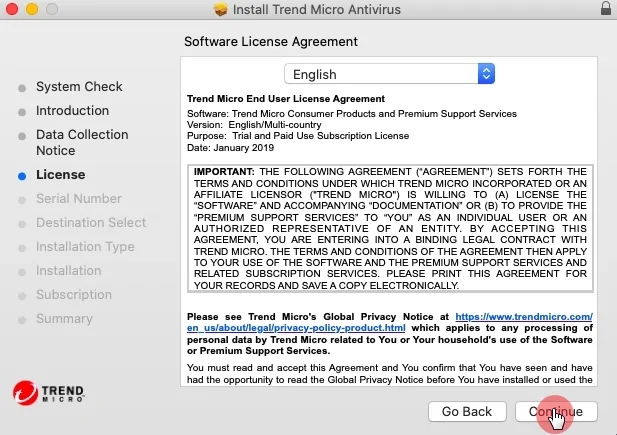Click the Software License Agreement heading
The image size is (617, 435).
pos(271,41)
